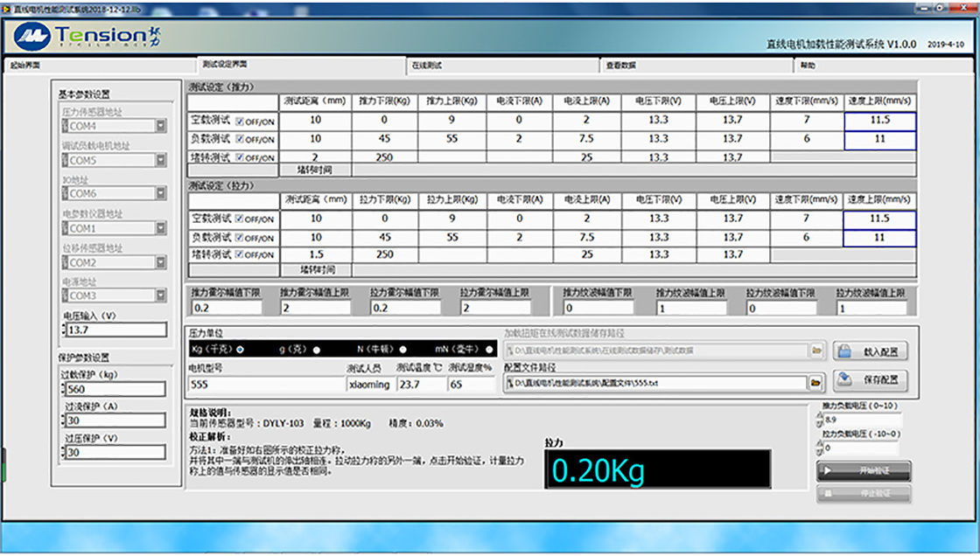This screenshot has width=980, height=556.
Task: Click folder browse icon for 配置文件路径
Action: pyautogui.click(x=815, y=383)
